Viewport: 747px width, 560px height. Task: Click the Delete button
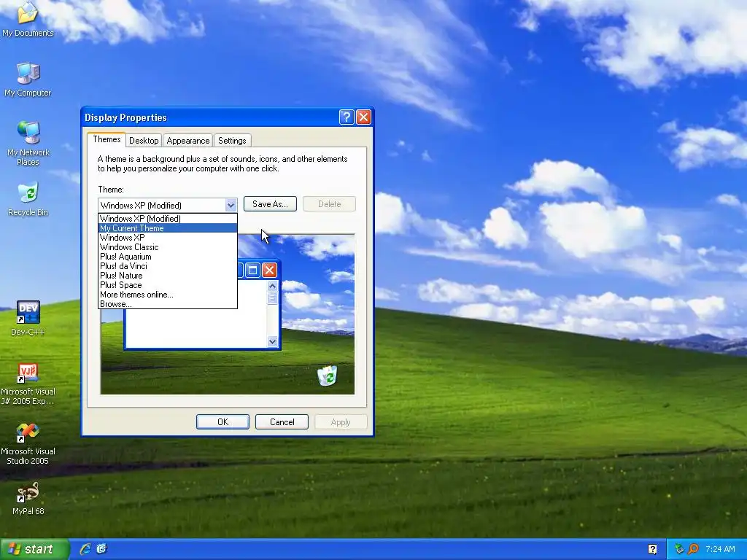tap(329, 204)
